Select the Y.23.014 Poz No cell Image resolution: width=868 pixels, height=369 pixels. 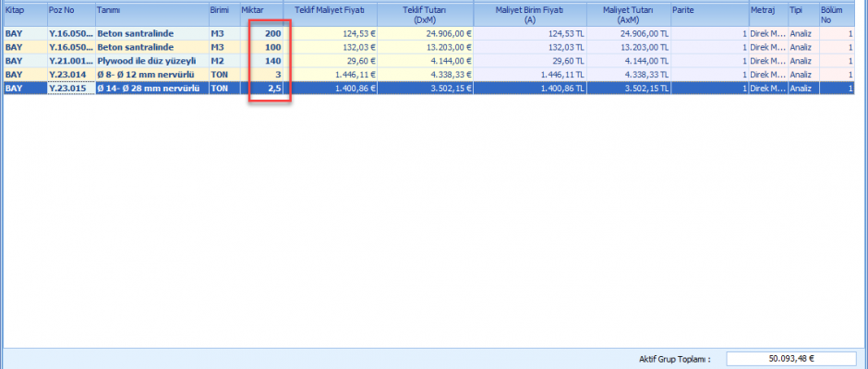click(x=70, y=75)
